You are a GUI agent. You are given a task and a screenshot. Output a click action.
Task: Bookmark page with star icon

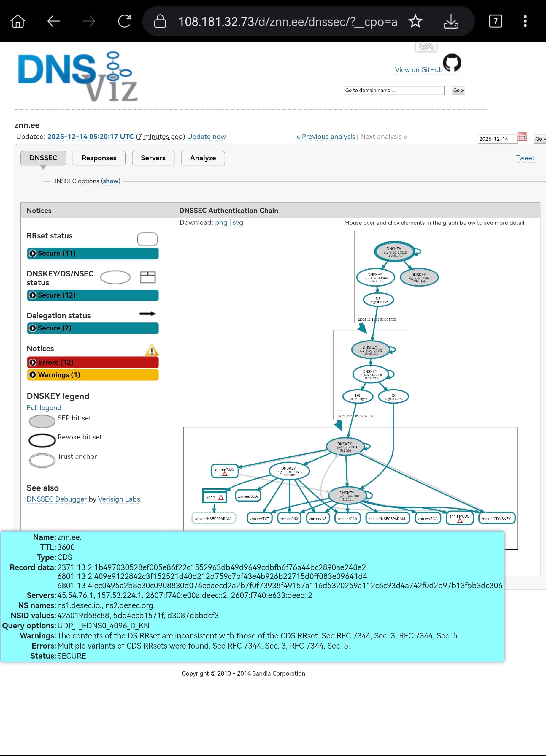tap(415, 21)
